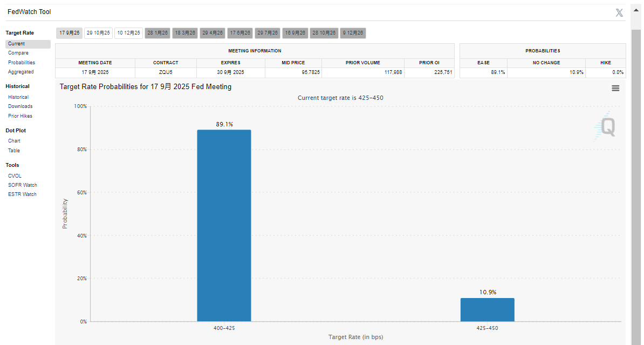Screen dimensions: 644x345
Task: Open the Compare view in sidebar
Action: [18, 53]
